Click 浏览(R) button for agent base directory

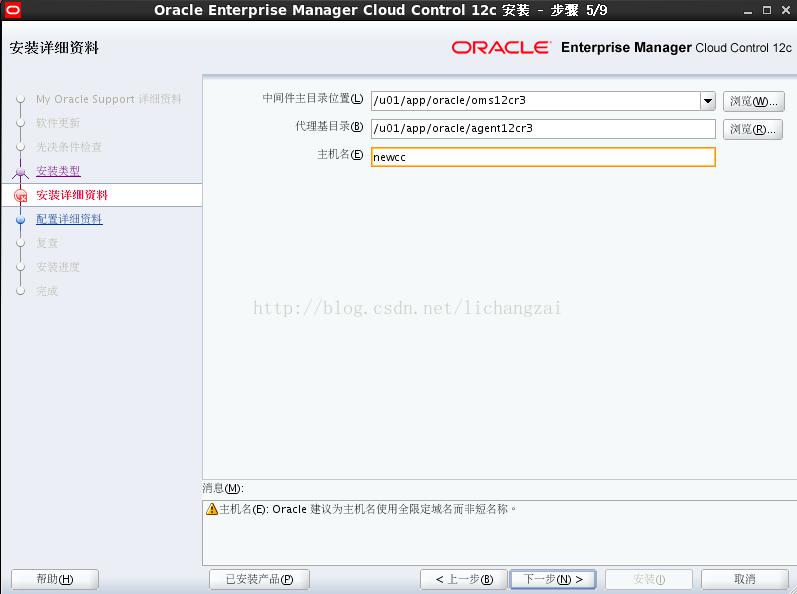752,129
